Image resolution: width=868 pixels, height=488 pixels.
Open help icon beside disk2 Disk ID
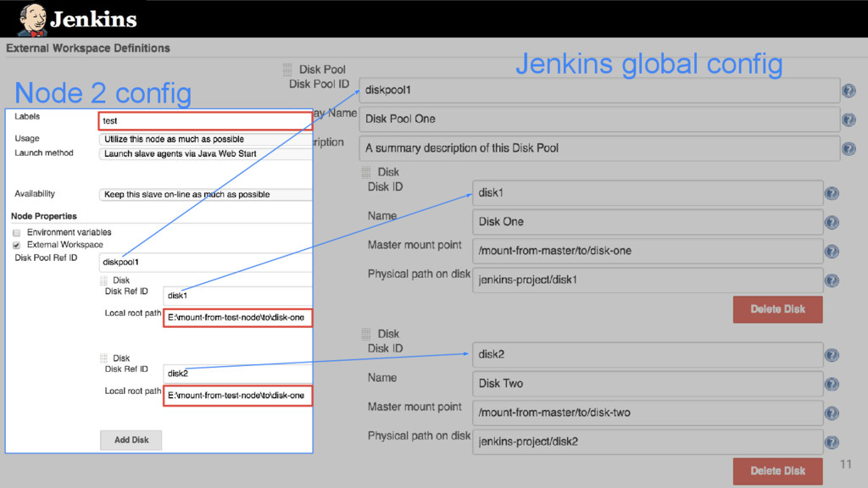tap(832, 355)
